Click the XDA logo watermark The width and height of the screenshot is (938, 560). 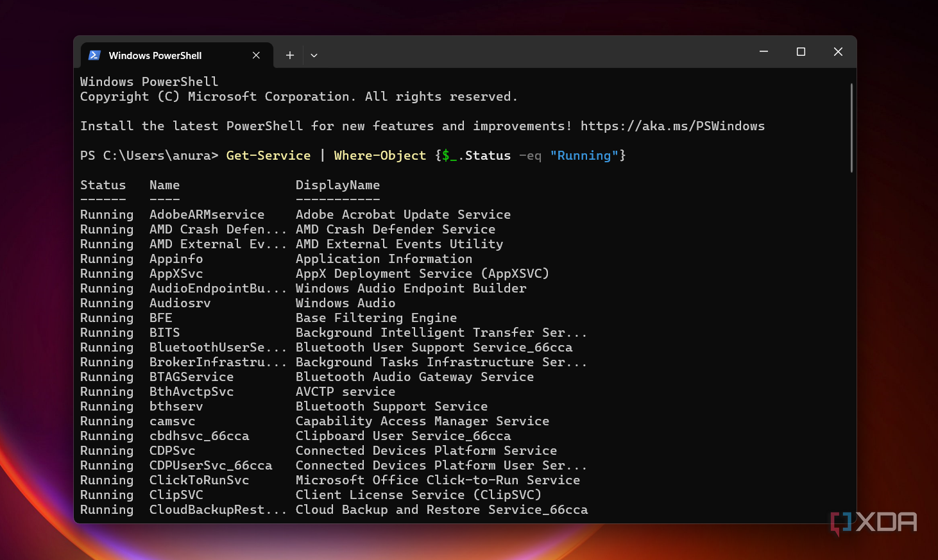[874, 523]
